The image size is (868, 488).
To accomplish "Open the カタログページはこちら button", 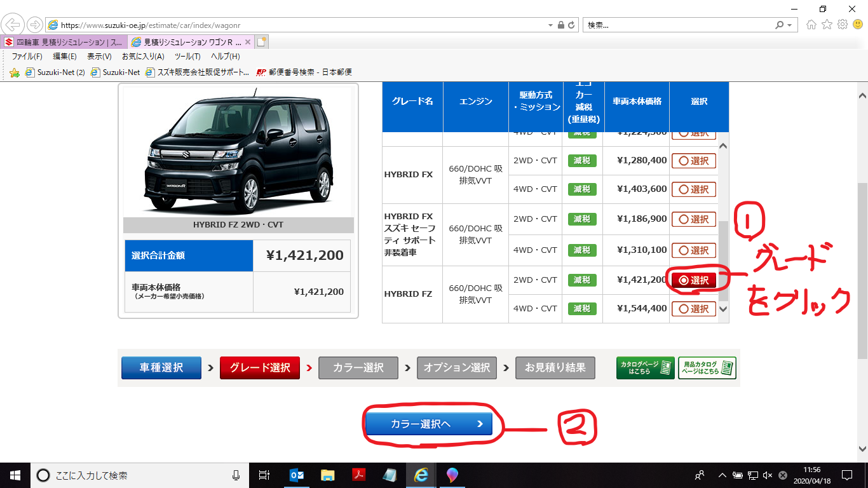I will pos(645,368).
